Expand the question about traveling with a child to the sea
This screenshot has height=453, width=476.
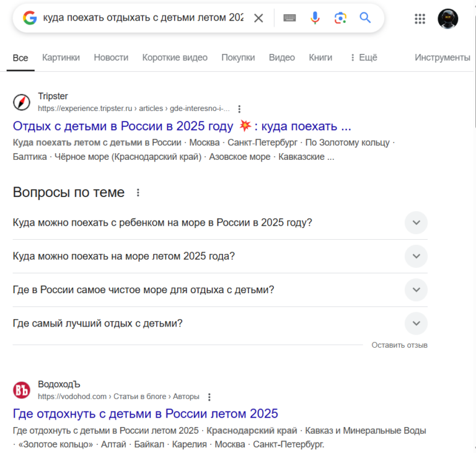[416, 222]
